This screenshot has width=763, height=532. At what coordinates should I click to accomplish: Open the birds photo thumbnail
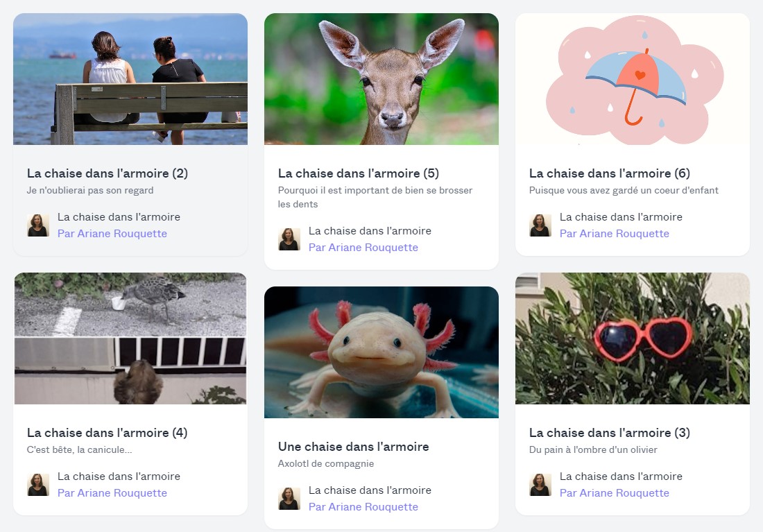[x=130, y=338]
